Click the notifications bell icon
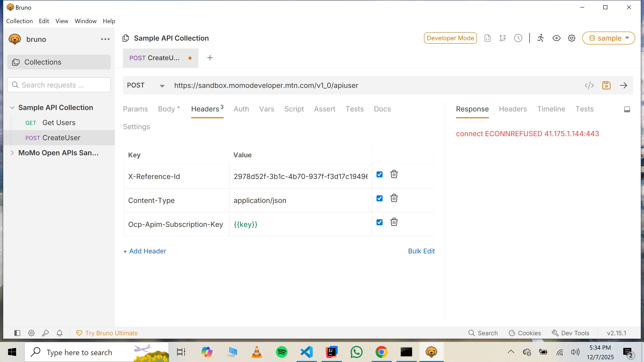Image resolution: width=644 pixels, height=362 pixels. (x=60, y=333)
